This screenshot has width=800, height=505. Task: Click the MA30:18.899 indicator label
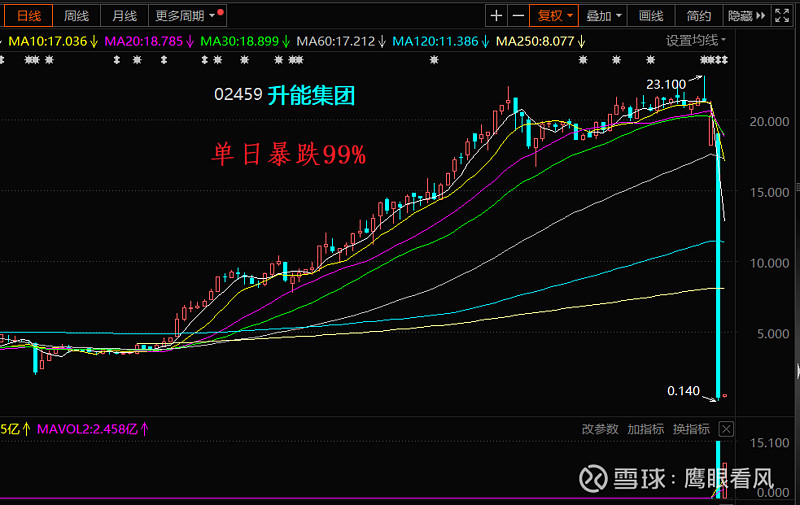245,41
